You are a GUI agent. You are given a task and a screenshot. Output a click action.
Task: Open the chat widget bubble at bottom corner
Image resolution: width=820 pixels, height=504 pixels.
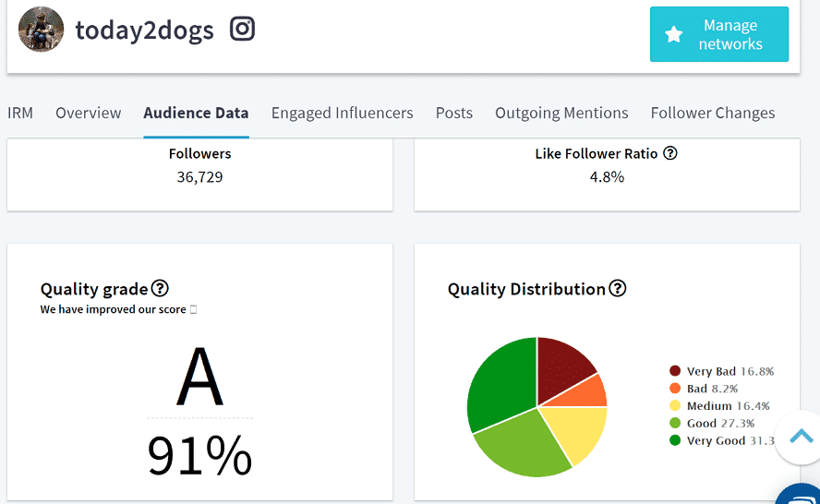click(800, 495)
